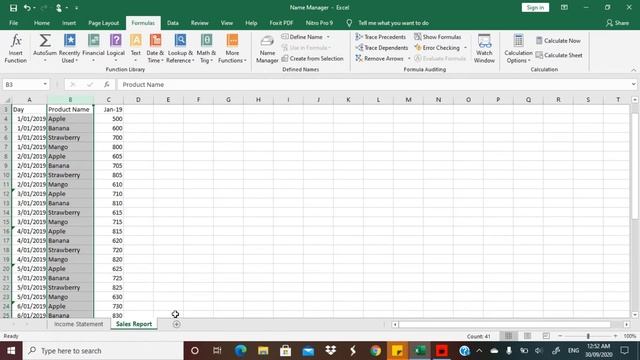This screenshot has height=360, width=640.
Task: Expand the Error Checking dropdown arrow
Action: (x=465, y=48)
